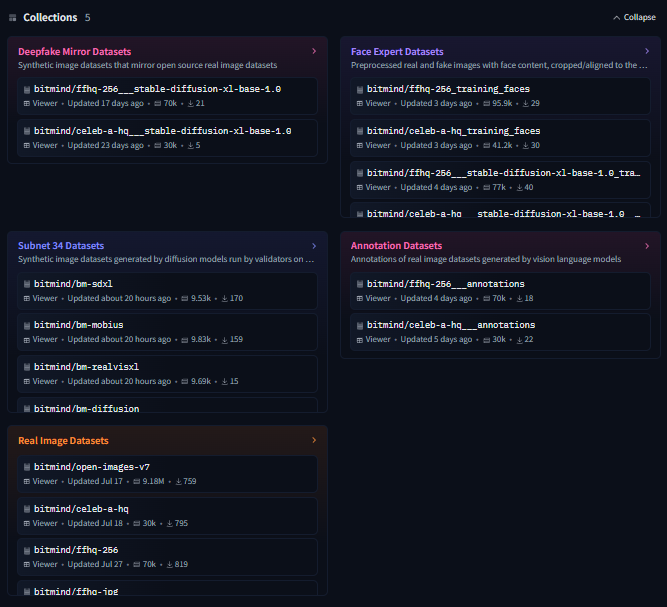
Task: Click 'Updated 17 days ago' text
Action: point(105,103)
